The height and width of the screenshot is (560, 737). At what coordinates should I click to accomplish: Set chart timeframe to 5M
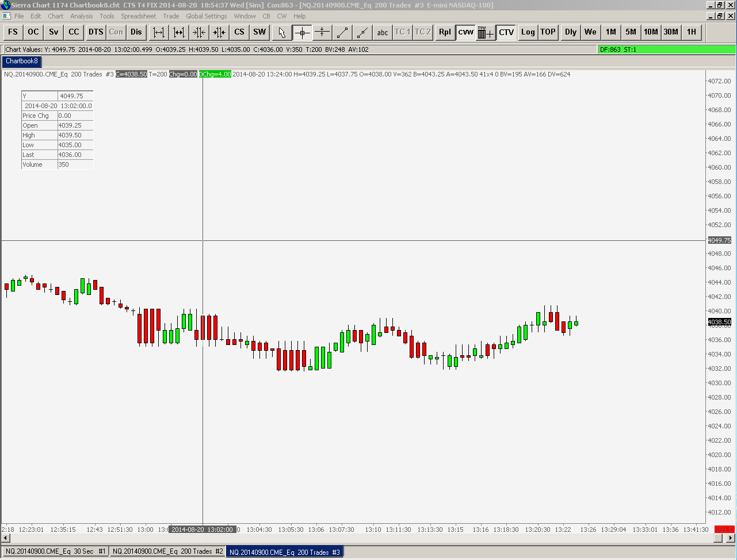point(631,32)
